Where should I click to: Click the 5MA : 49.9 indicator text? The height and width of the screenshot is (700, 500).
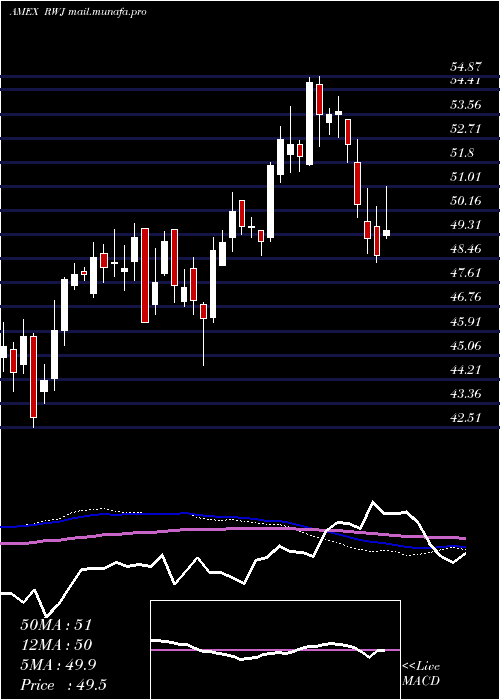[58, 665]
